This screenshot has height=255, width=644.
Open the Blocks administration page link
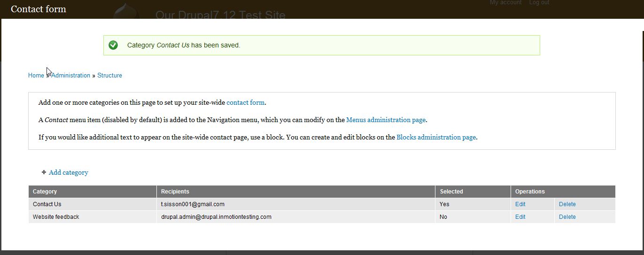click(436, 137)
